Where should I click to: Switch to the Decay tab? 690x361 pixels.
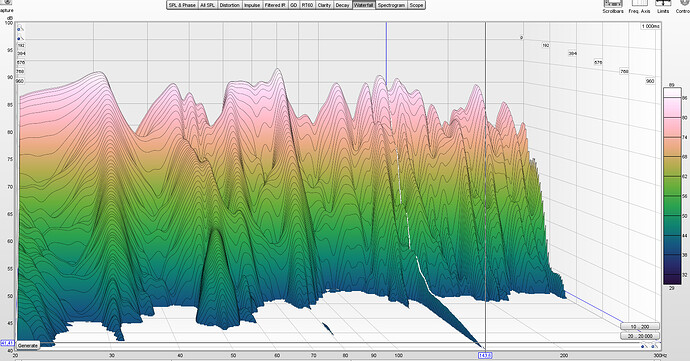pos(342,5)
